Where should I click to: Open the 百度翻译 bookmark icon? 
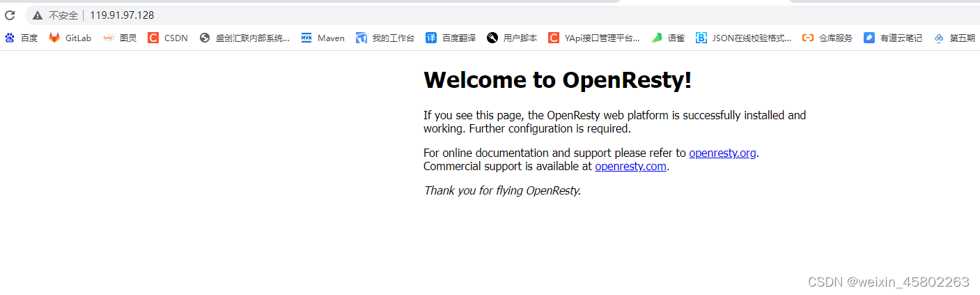pyautogui.click(x=431, y=38)
